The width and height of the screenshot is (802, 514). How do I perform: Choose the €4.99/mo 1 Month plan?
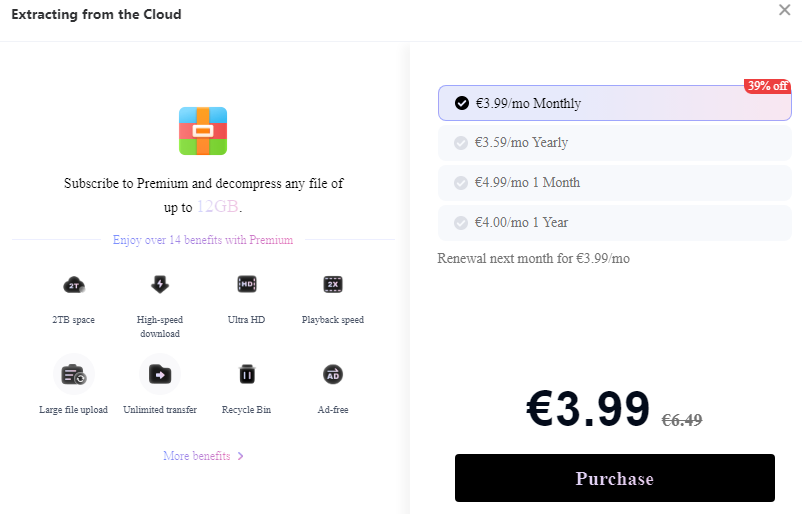614,183
